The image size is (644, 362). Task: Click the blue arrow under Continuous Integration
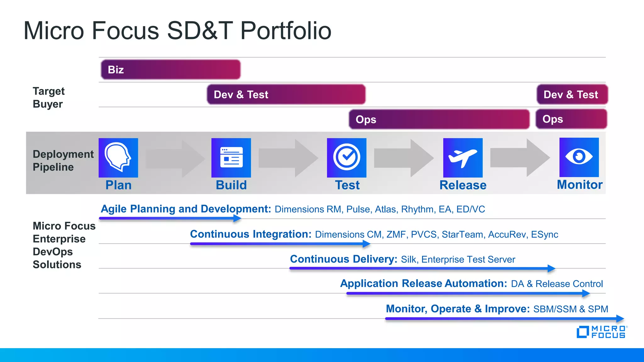point(280,244)
